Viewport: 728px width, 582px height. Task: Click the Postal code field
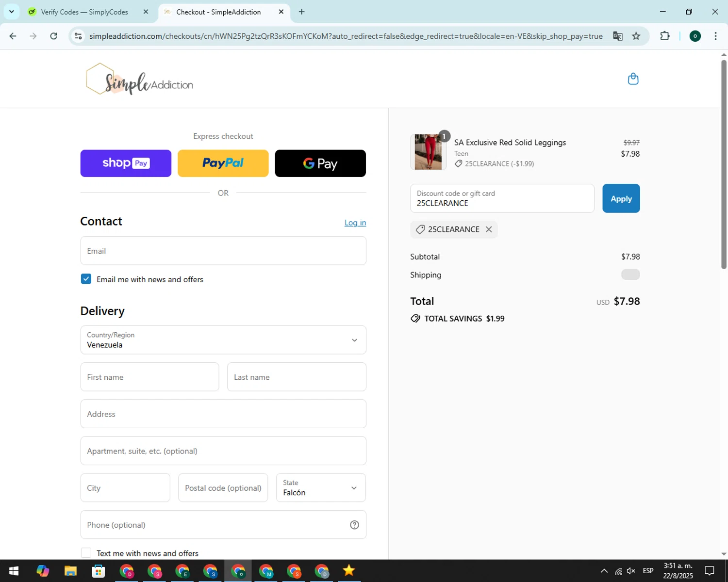223,487
